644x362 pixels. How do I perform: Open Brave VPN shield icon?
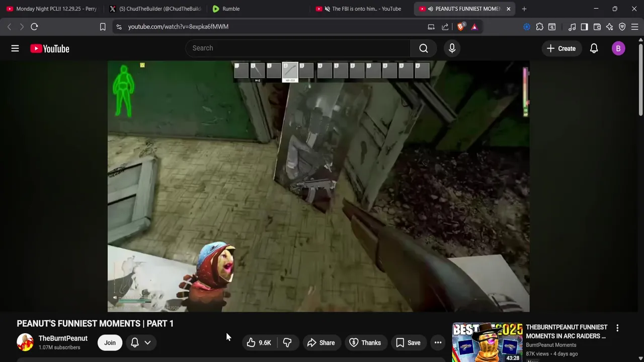622,27
